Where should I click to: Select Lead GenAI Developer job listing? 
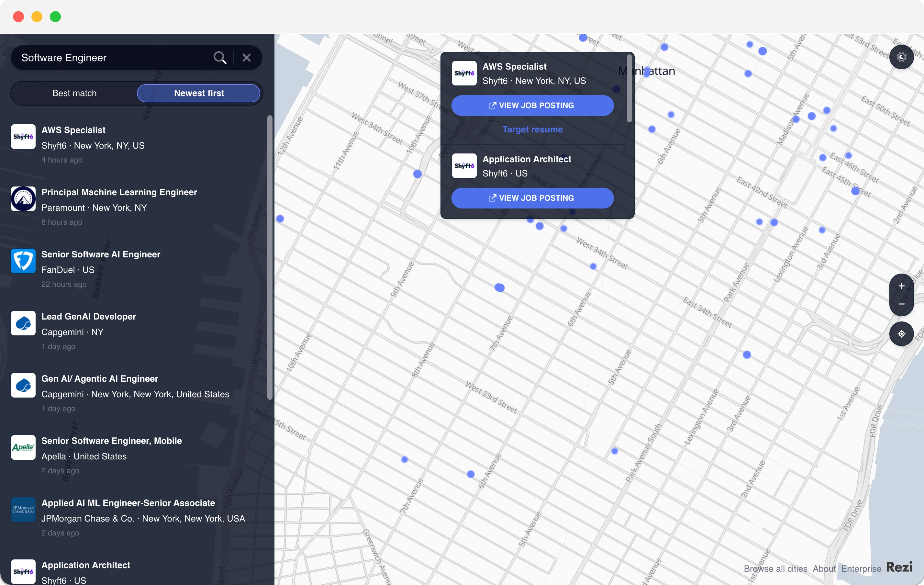[89, 316]
